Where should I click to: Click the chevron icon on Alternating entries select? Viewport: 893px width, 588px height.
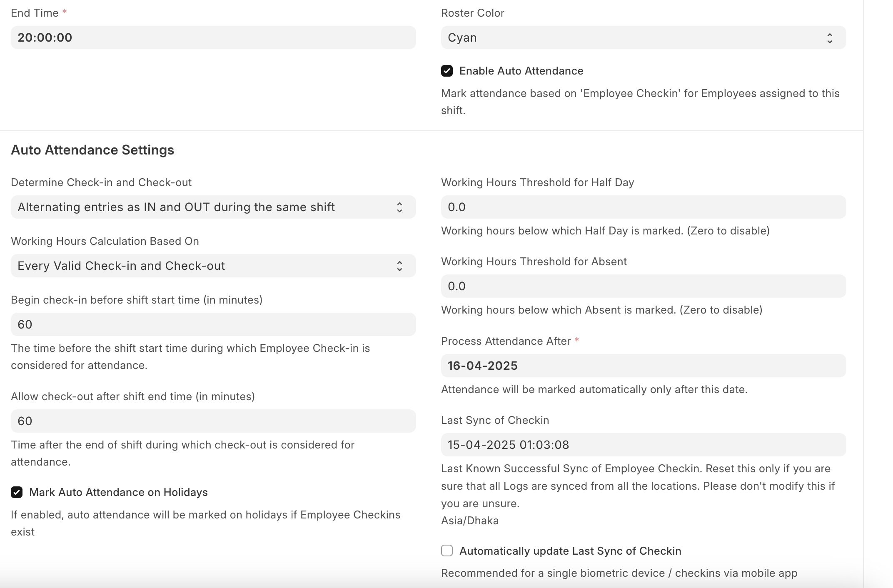point(399,207)
